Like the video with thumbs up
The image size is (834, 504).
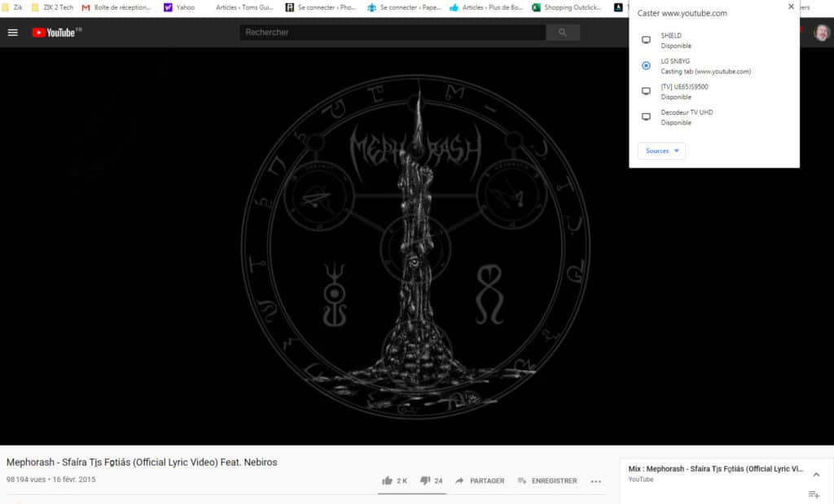394,480
